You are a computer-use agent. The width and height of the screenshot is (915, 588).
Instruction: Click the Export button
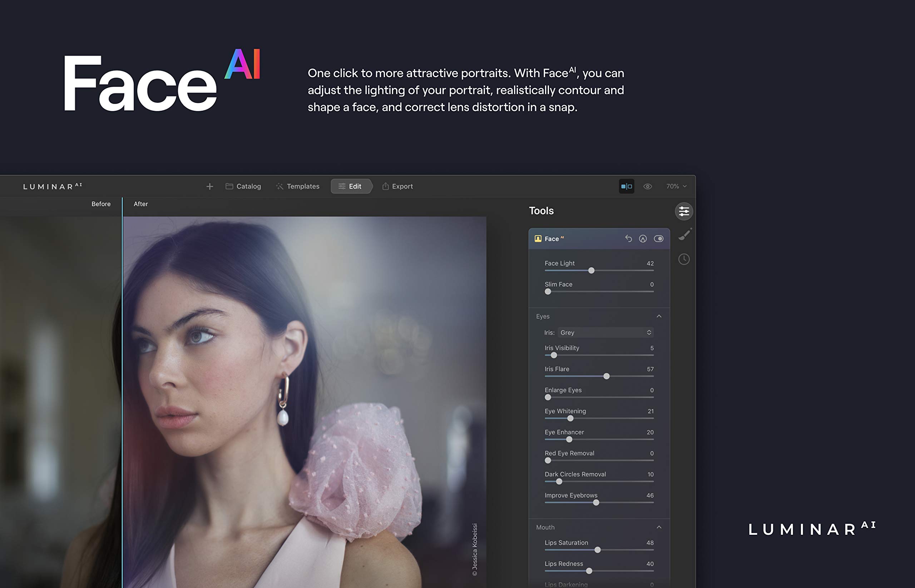click(397, 186)
